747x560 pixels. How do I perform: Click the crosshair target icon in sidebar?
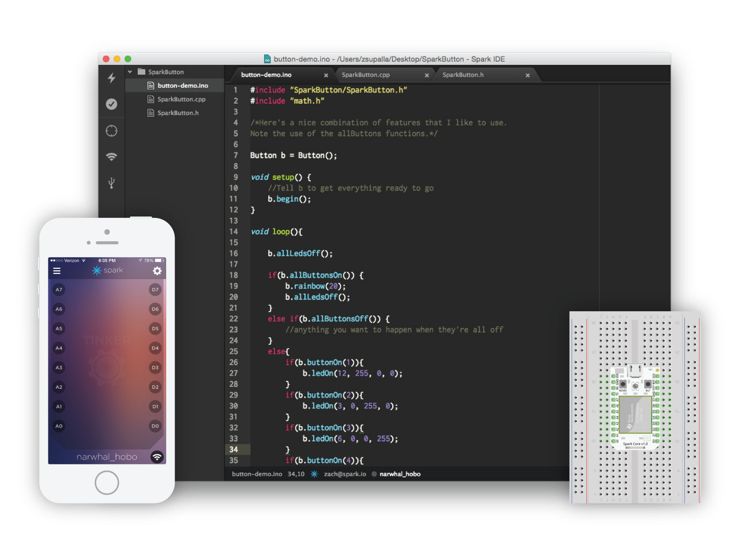pos(112,131)
